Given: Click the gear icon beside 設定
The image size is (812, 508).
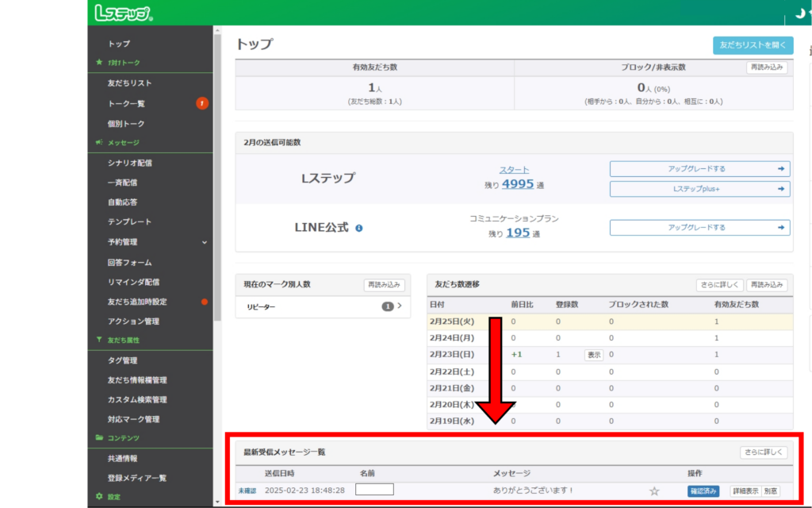Looking at the screenshot, I should (x=99, y=497).
